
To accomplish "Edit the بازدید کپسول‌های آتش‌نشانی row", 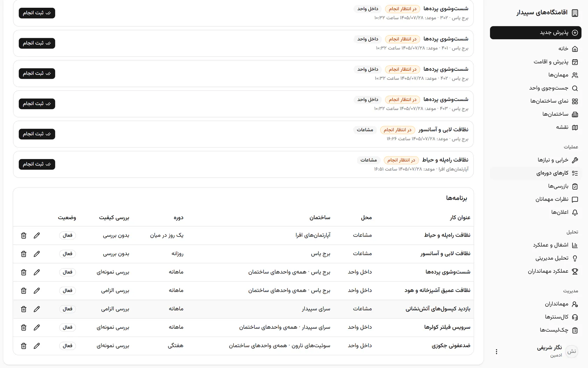I will 37,309.
